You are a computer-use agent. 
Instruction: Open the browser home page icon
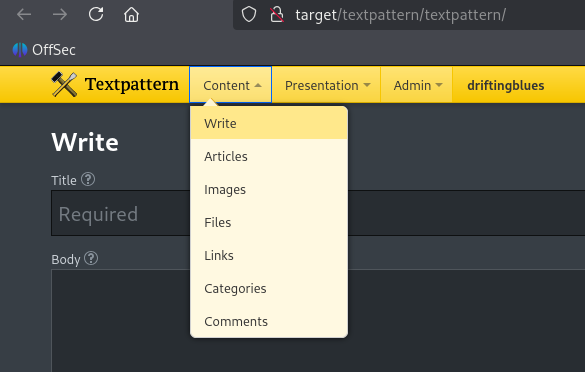click(x=131, y=15)
